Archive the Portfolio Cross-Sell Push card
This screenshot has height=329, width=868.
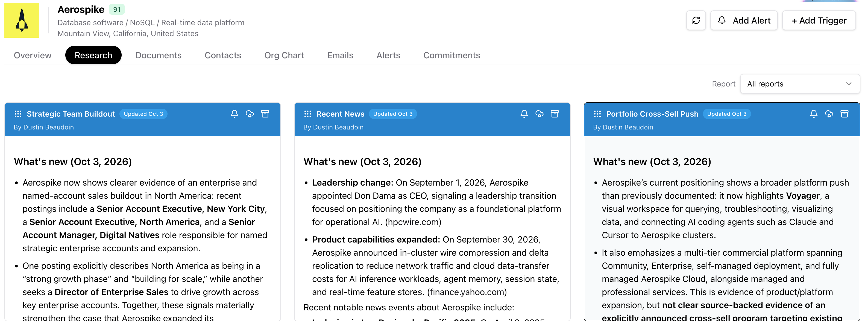(844, 114)
